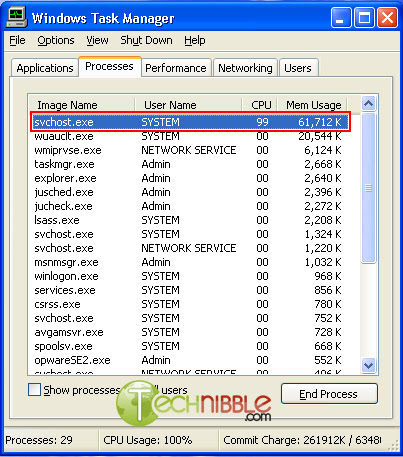
Task: Select the opwareSE2.exe process row
Action: click(x=190, y=360)
